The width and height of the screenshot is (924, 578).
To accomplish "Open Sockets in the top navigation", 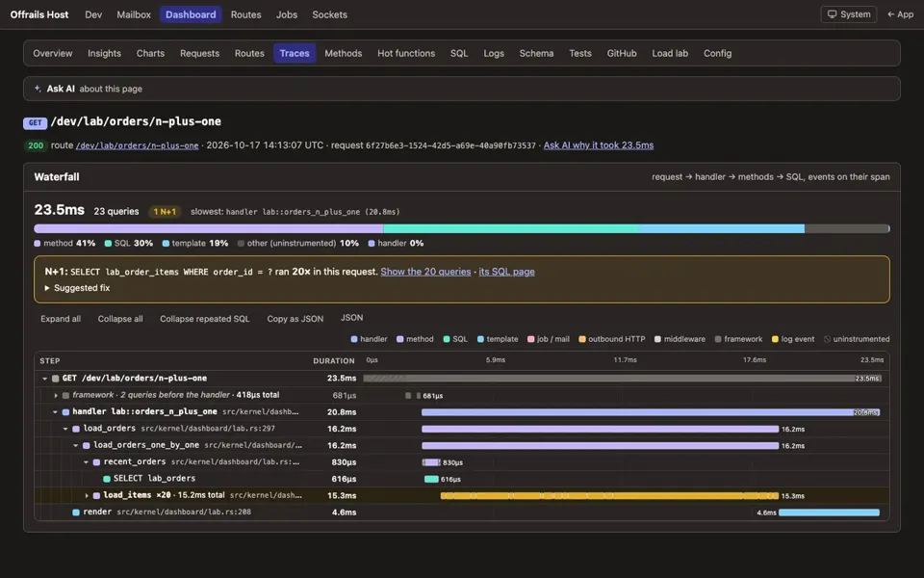I will [329, 14].
